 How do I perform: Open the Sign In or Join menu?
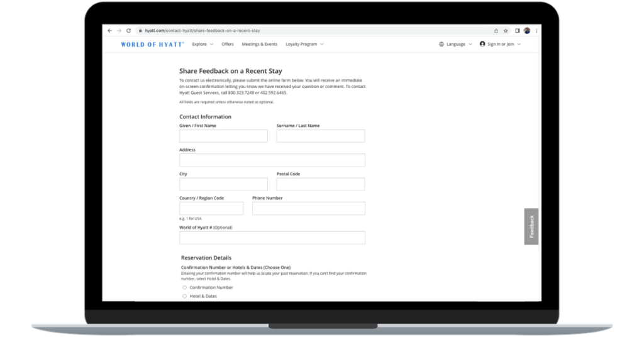(x=500, y=45)
